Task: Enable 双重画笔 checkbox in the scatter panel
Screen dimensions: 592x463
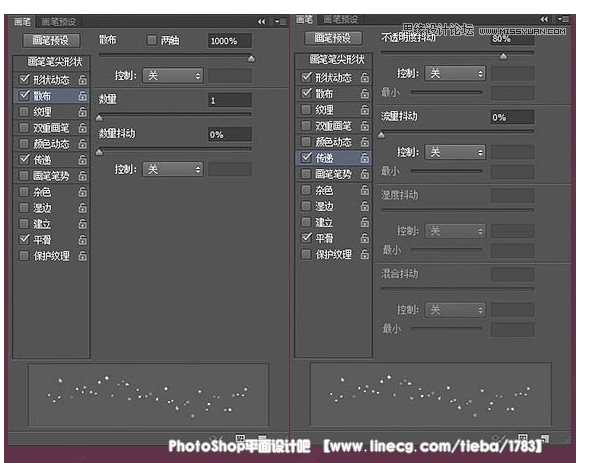Action: (x=24, y=128)
